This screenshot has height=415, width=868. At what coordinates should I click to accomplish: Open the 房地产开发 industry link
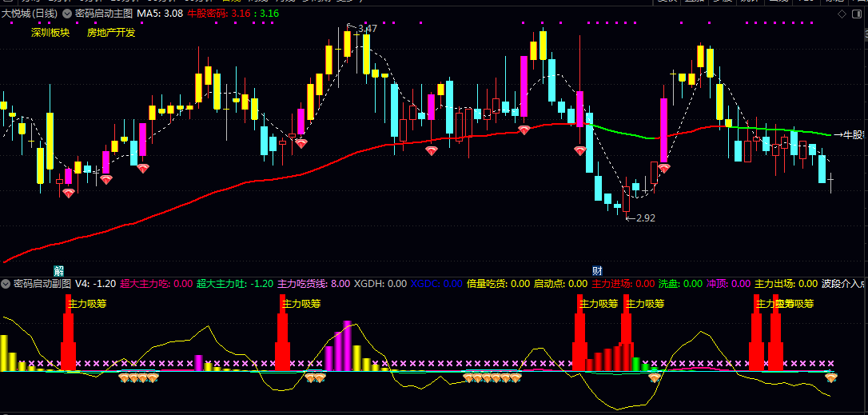(x=111, y=33)
